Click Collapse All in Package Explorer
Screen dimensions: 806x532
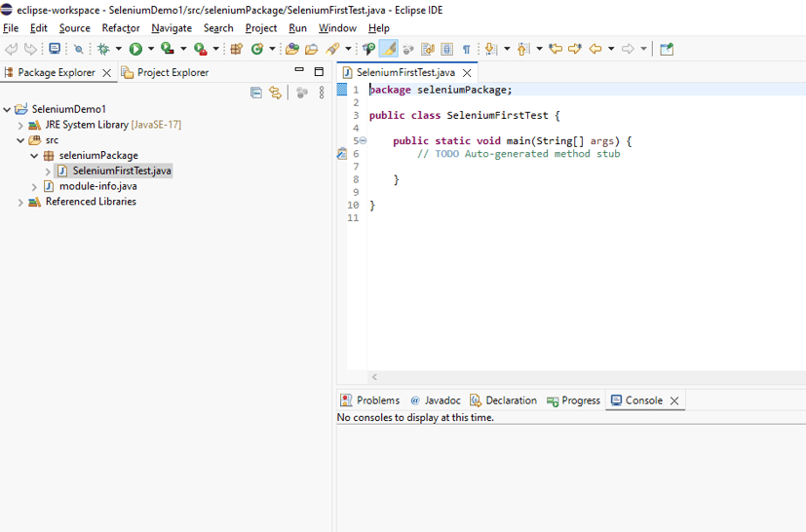coord(256,93)
